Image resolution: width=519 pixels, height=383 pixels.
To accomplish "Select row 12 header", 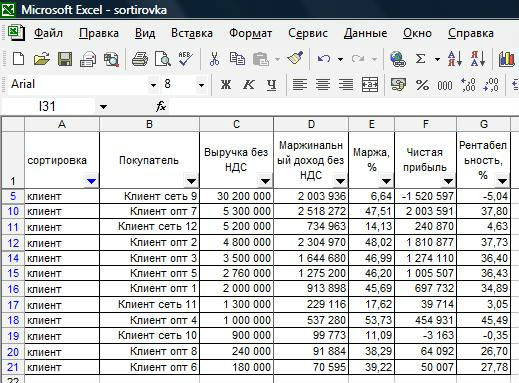I will click(13, 243).
